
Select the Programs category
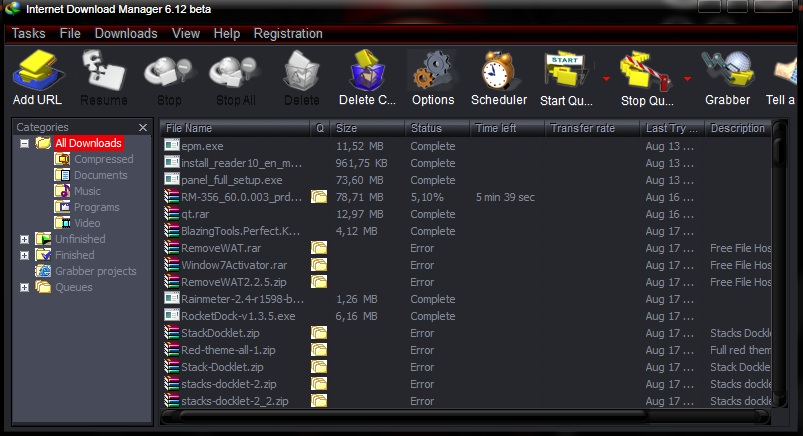(x=96, y=207)
